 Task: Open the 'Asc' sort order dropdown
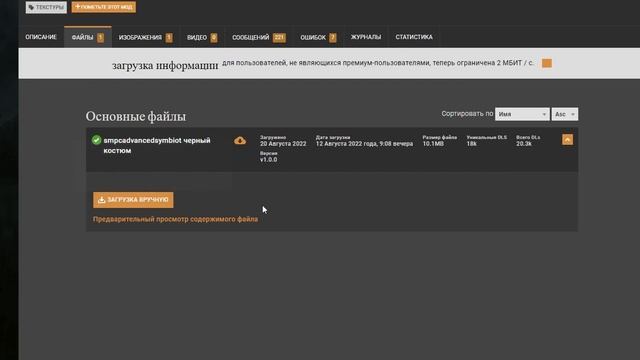pos(565,114)
